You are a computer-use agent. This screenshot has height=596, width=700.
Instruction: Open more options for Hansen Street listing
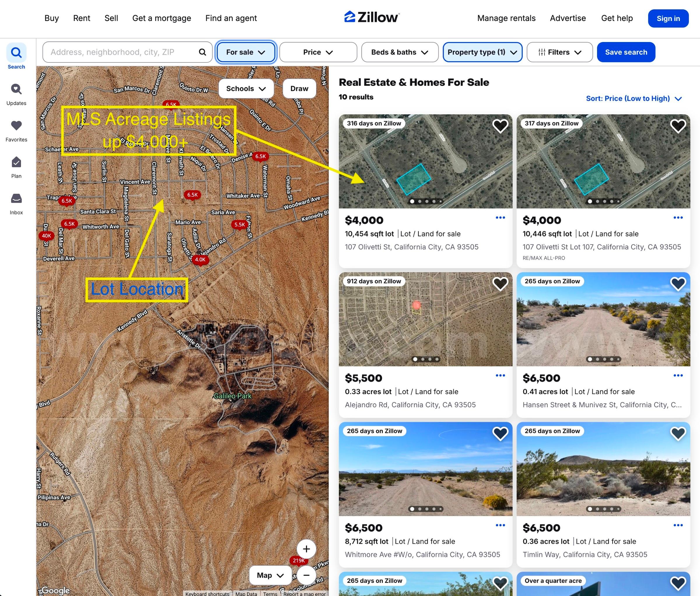tap(678, 375)
